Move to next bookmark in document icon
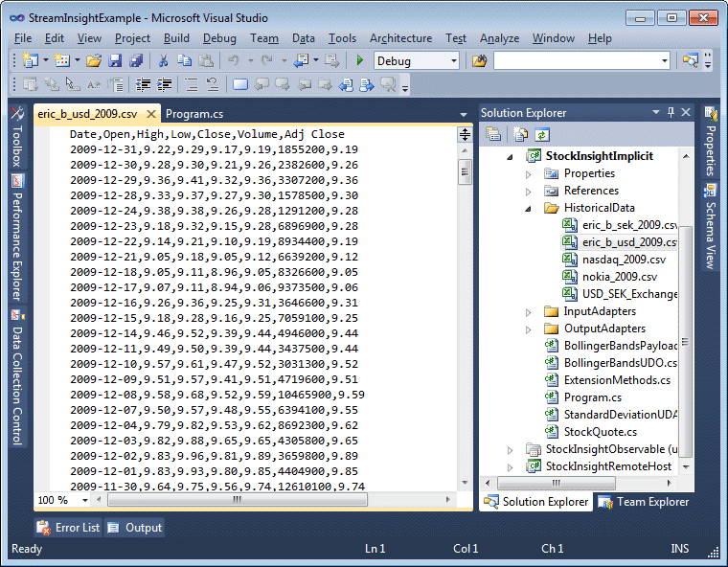Image resolution: width=728 pixels, height=567 pixels. [366, 84]
